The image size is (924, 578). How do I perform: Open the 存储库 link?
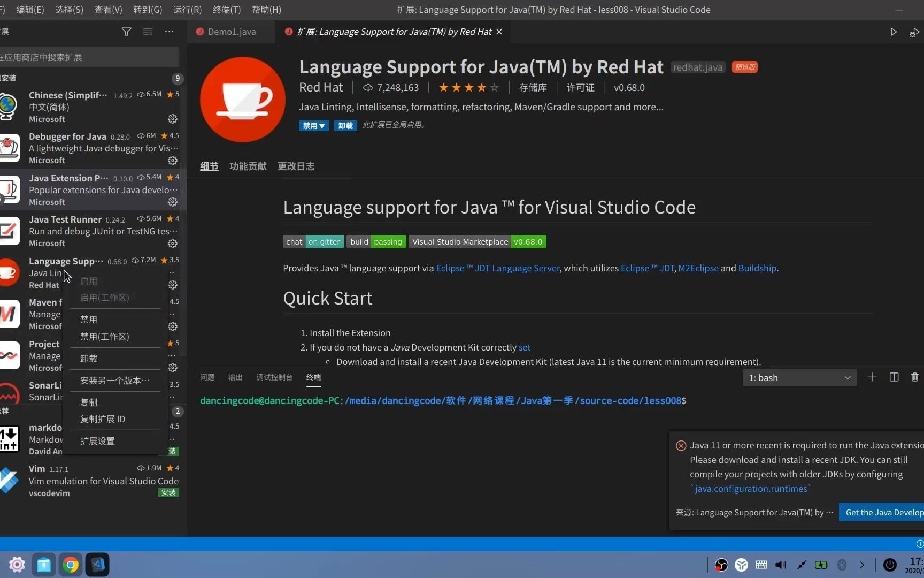point(533,88)
